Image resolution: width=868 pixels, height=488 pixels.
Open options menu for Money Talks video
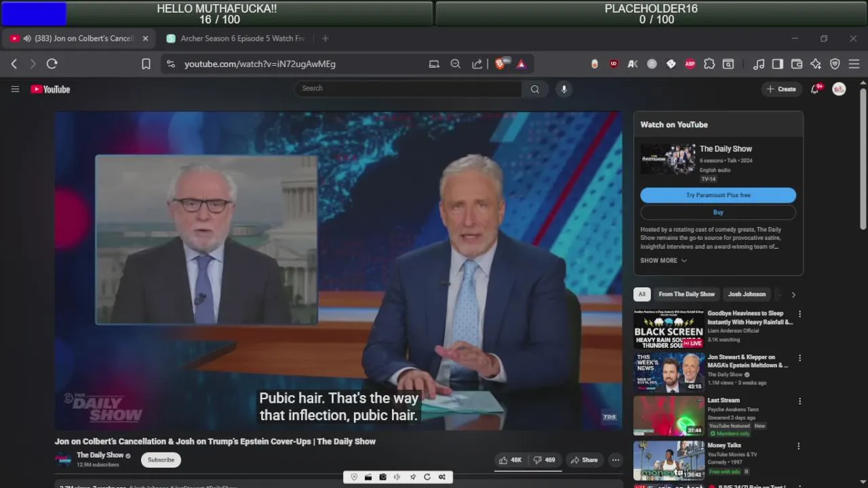click(800, 446)
